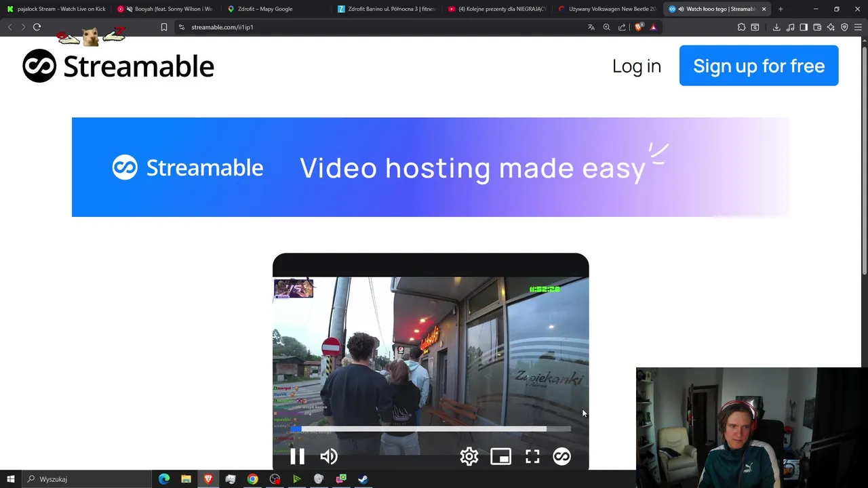This screenshot has height=488, width=868.
Task: Click the Video hosting made easy banner
Action: coord(431,167)
